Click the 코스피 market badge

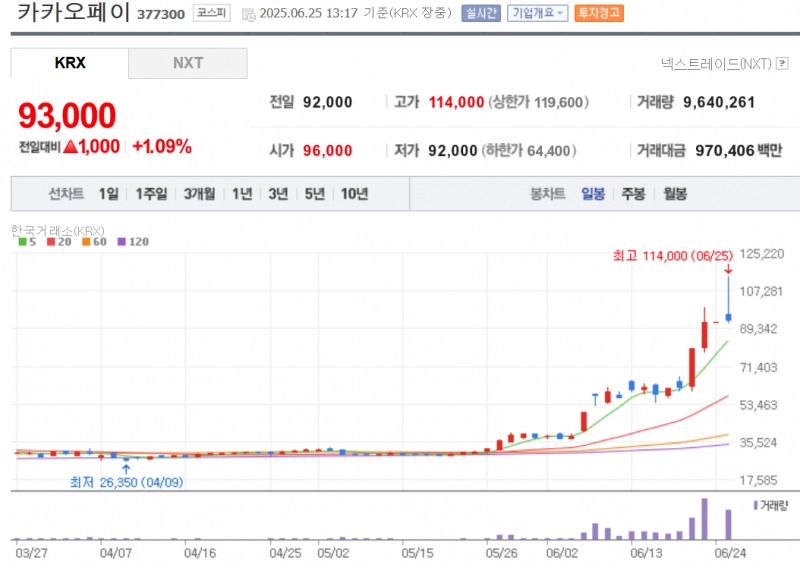click(x=210, y=14)
